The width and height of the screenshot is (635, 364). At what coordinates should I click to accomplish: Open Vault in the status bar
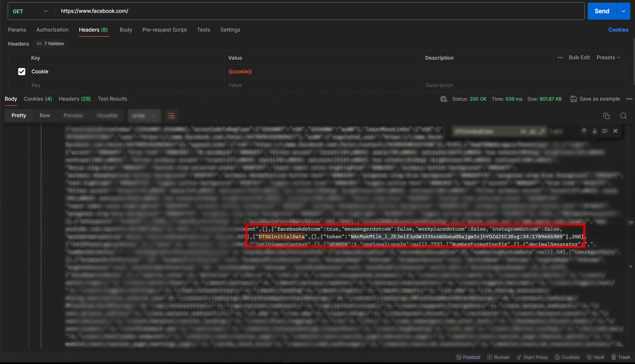point(595,357)
